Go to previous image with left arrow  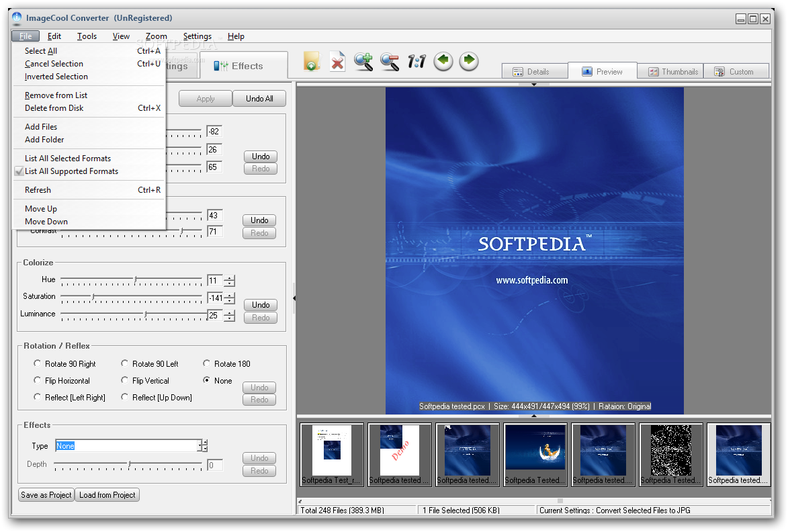(443, 61)
